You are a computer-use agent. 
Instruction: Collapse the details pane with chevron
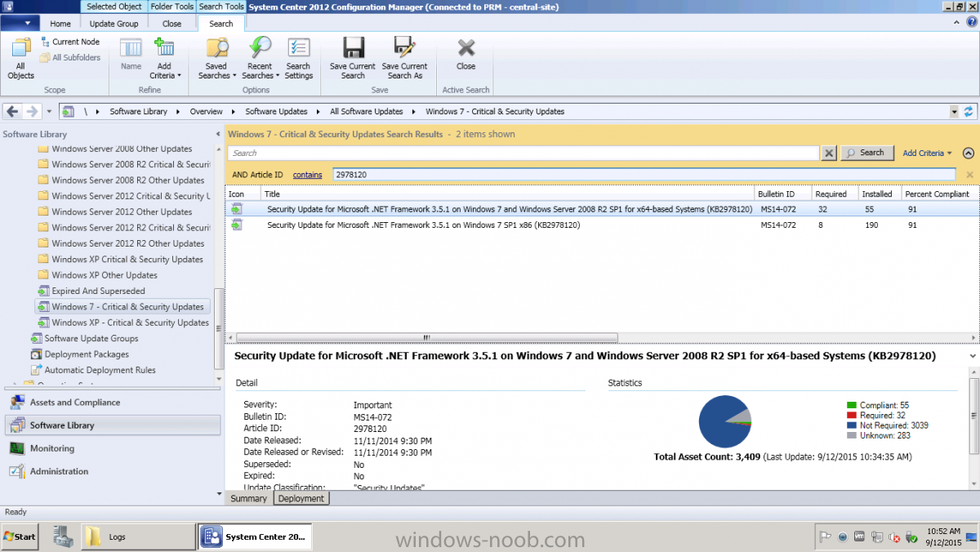coord(973,356)
